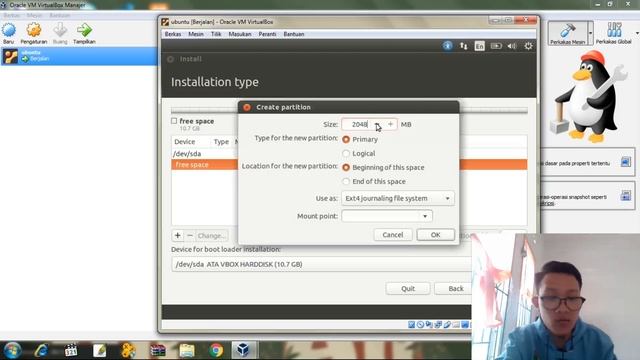Screen dimensions: 640x360
Task: Click the details panel icon beside properti tertentu
Action: (626, 162)
